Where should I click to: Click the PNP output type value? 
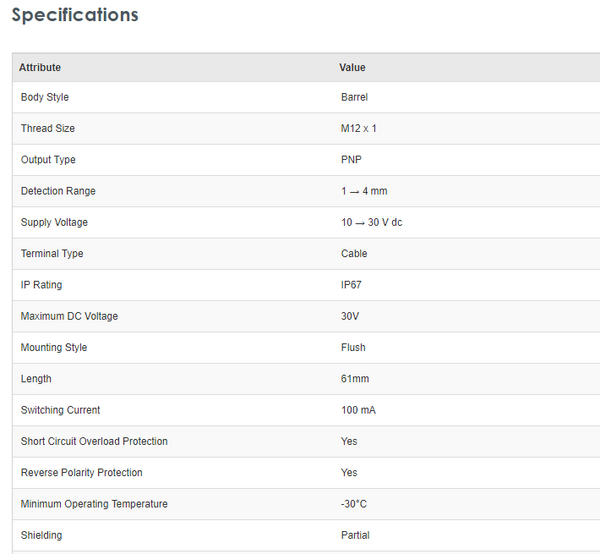point(351,160)
